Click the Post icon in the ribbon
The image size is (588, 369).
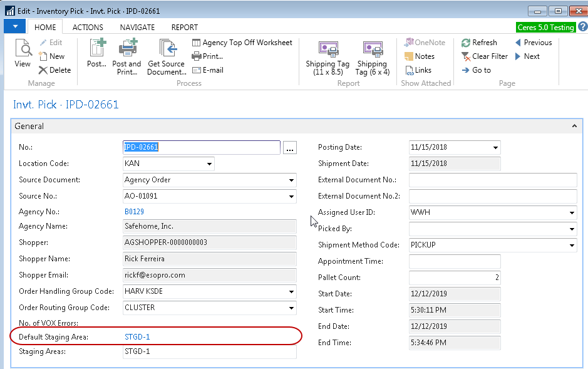tap(97, 53)
